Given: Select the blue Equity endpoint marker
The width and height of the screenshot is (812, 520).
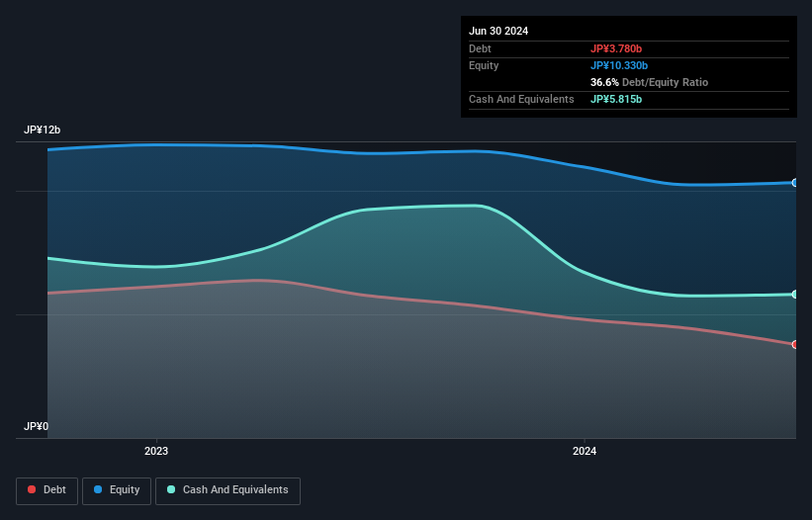Looking at the screenshot, I should click(795, 183).
